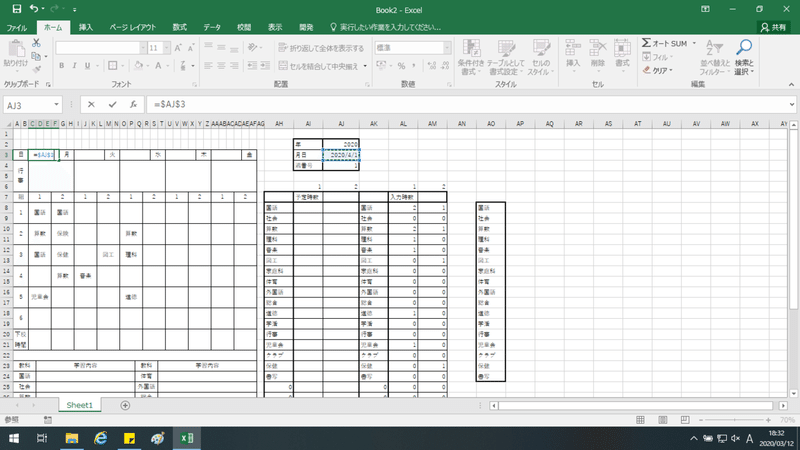The image size is (800, 450).
Task: Toggle bold formatting
Action: (62, 66)
